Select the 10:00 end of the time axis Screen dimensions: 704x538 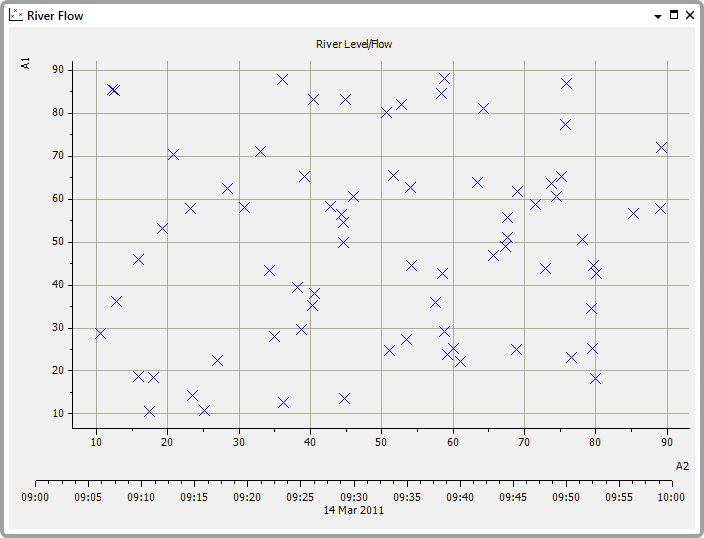(671, 497)
